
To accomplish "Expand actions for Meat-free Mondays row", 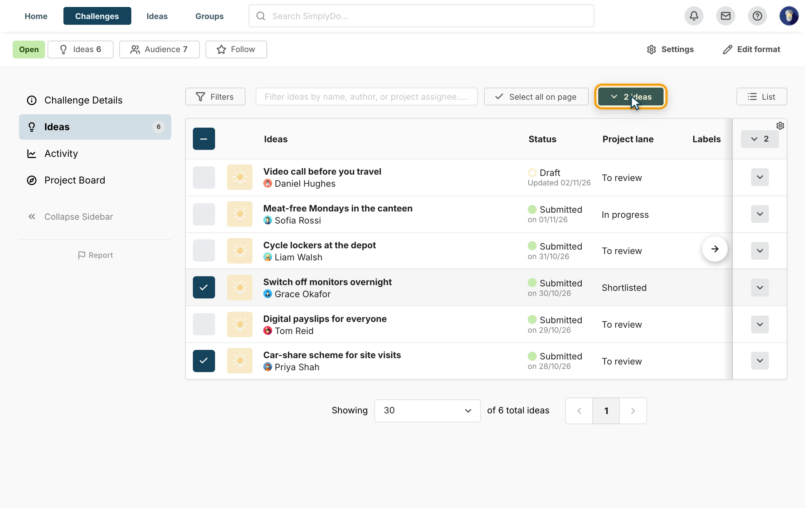I will tap(760, 214).
